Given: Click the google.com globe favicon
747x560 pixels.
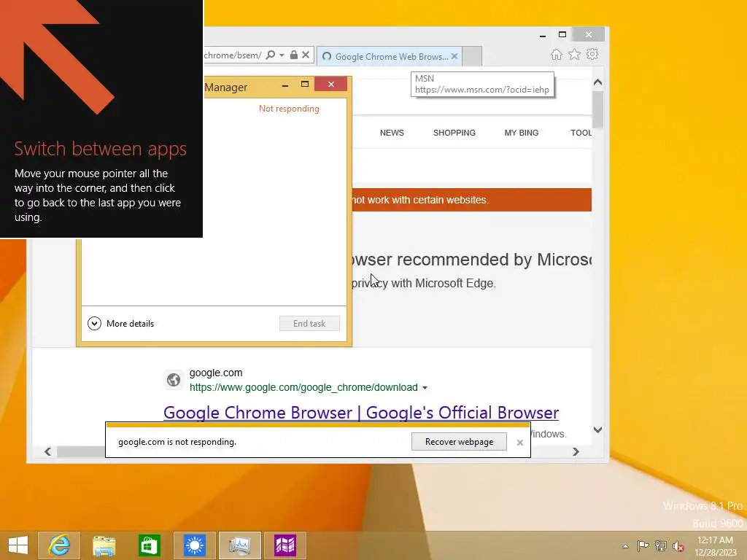Looking at the screenshot, I should click(174, 379).
